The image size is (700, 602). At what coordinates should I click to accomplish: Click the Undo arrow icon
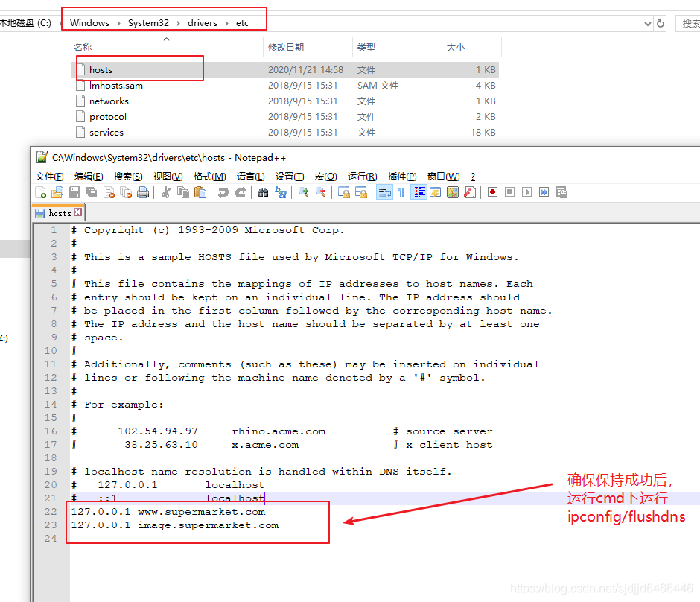pos(223,192)
